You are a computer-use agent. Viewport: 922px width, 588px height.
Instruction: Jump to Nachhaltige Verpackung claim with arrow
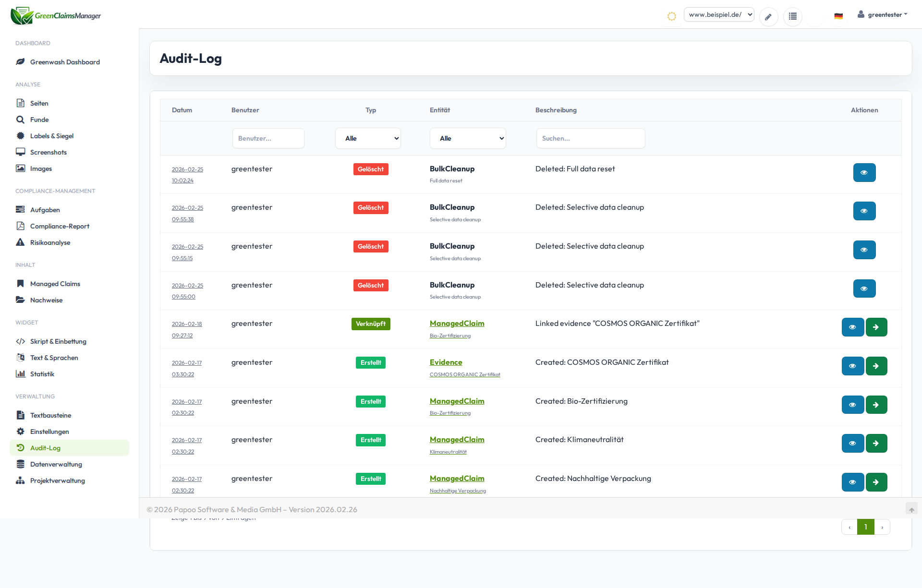876,482
